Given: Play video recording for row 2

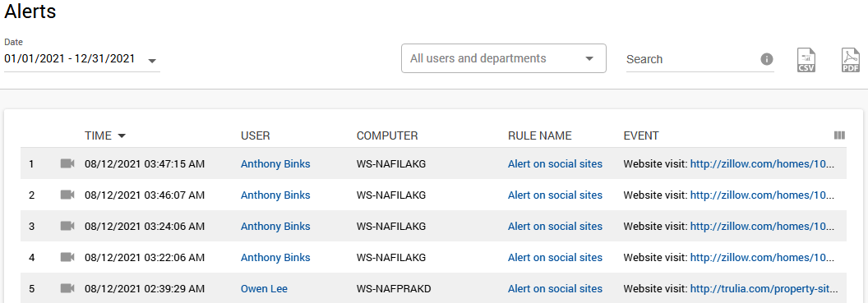Looking at the screenshot, I should pyautogui.click(x=67, y=195).
